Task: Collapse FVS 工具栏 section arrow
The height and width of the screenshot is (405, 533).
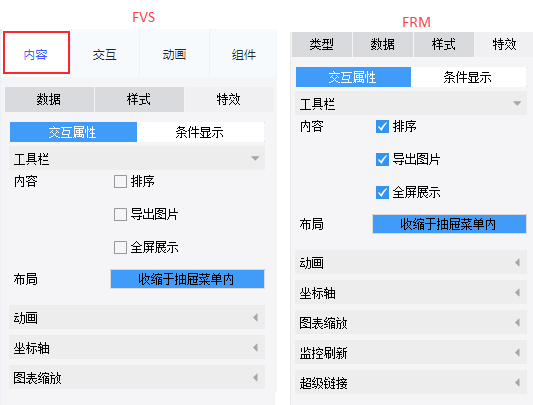Action: [255, 158]
